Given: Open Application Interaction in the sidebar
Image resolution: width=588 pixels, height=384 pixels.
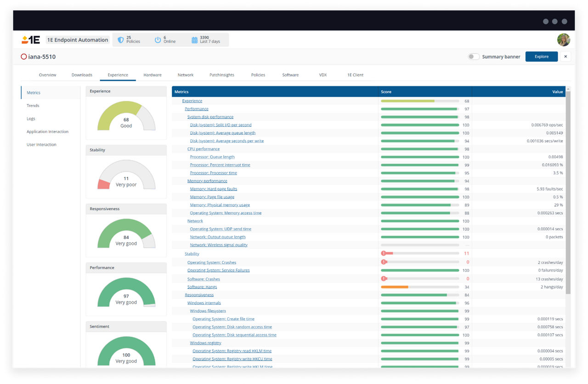Looking at the screenshot, I should click(x=47, y=132).
